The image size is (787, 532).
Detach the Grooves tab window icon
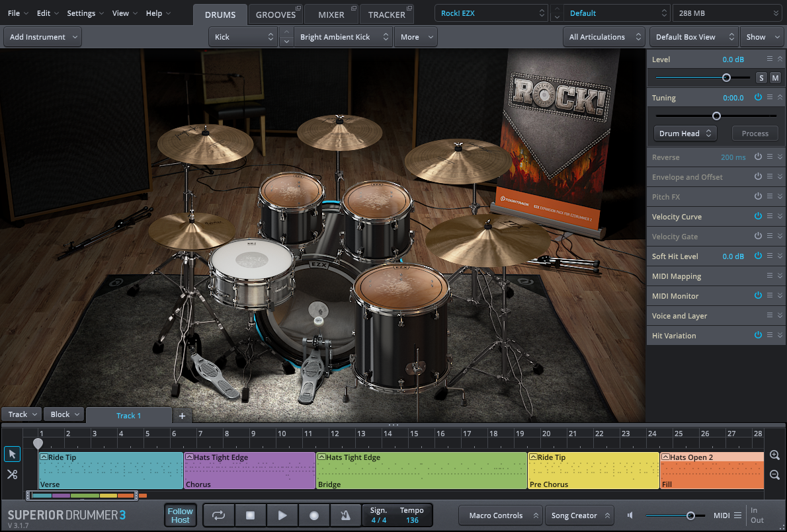point(298,8)
